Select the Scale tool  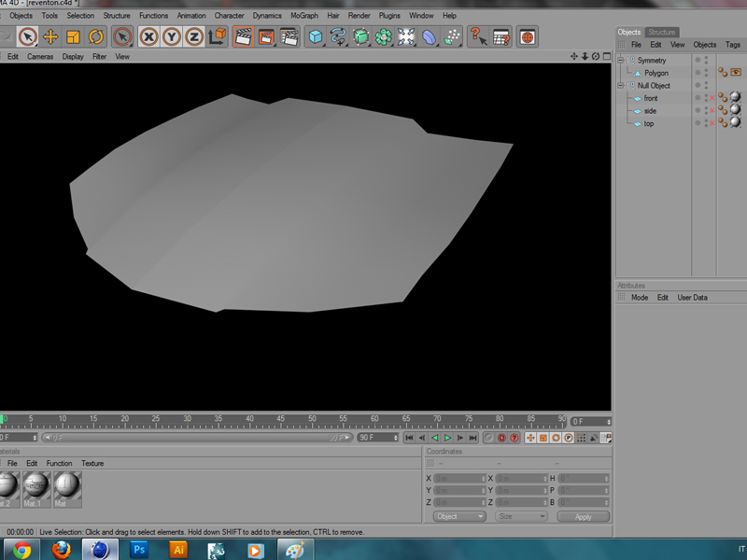point(73,36)
